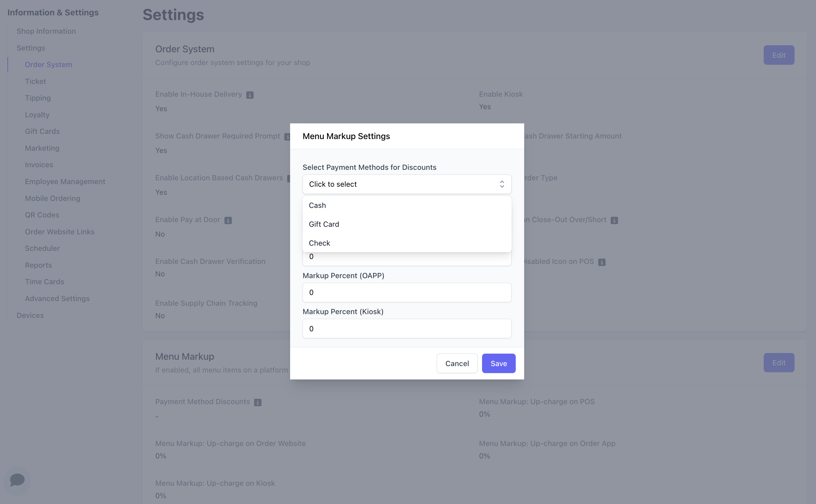The height and width of the screenshot is (504, 816).
Task: Click info icon next to Enable Pay at Door
Action: point(228,220)
